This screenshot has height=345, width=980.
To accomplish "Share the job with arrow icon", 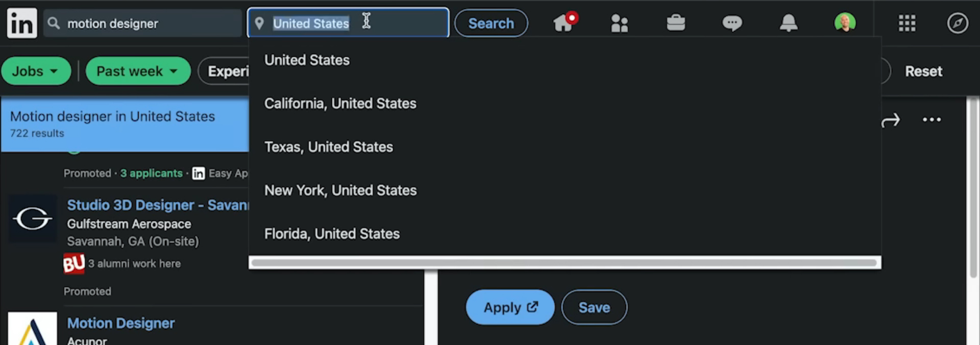I will (891, 121).
